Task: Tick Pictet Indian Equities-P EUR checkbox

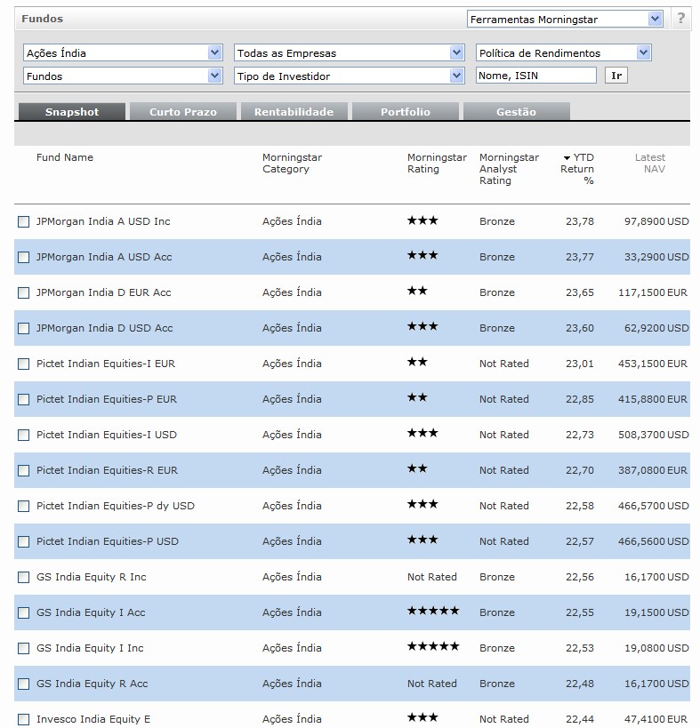Action: (x=23, y=399)
